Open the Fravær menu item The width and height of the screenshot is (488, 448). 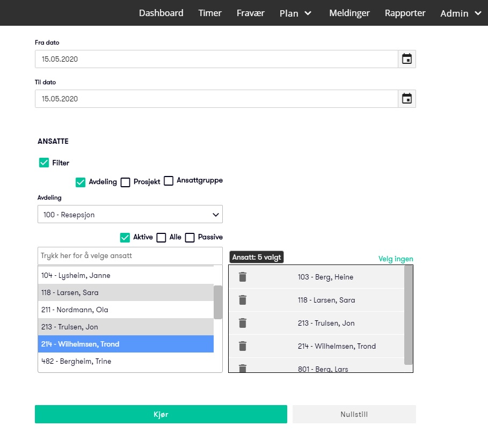(251, 13)
